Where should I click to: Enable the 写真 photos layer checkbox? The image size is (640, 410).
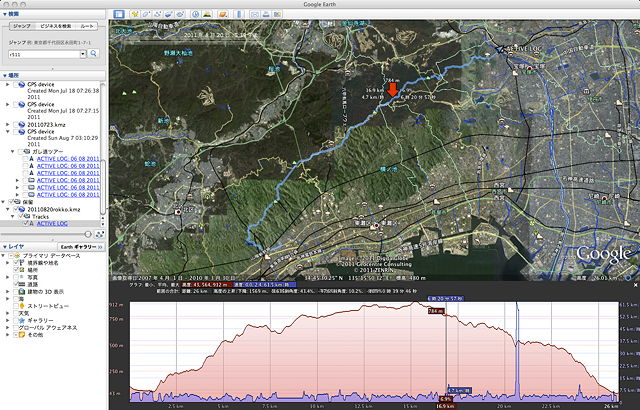coord(16,277)
